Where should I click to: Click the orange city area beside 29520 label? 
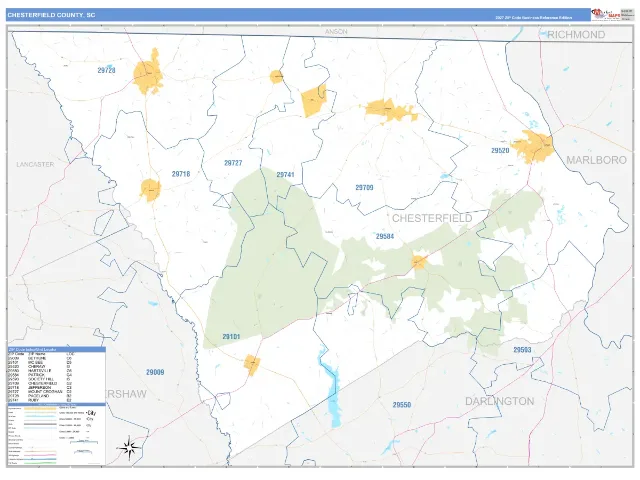tap(533, 147)
